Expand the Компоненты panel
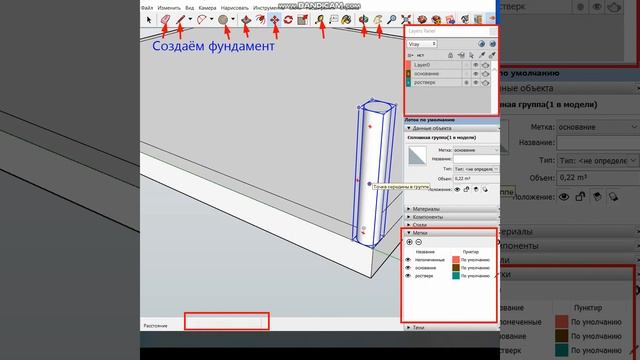 [452, 217]
